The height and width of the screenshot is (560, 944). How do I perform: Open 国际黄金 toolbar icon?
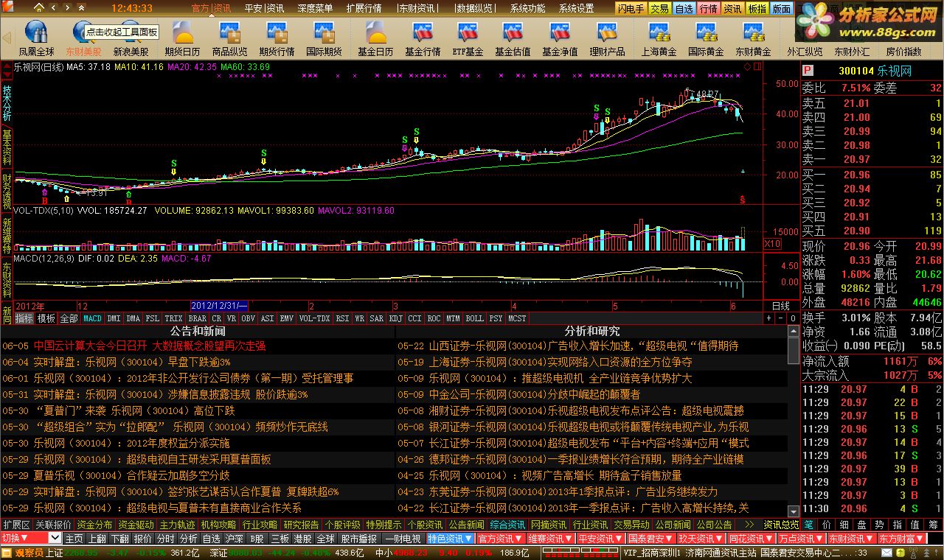point(706,39)
